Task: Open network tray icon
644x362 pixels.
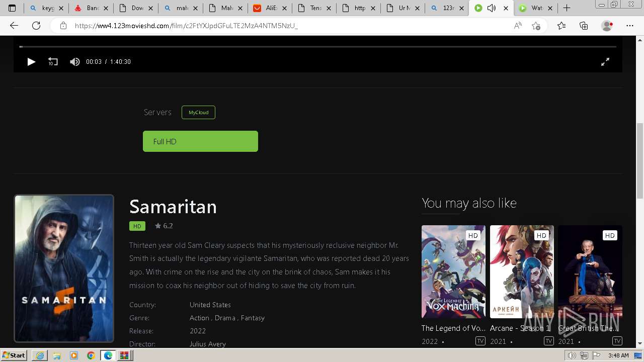Action: [x=584, y=355]
